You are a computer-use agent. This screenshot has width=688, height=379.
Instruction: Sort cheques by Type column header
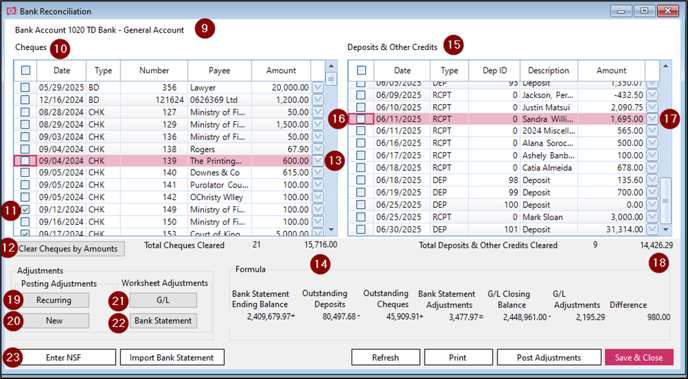pos(104,70)
